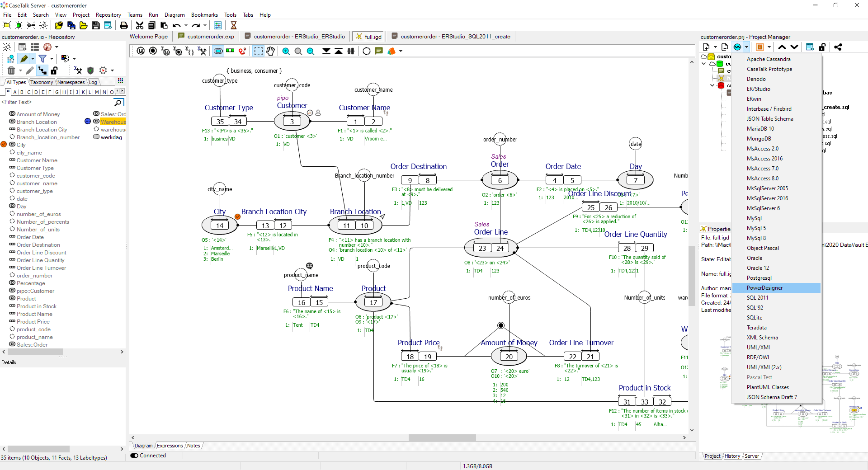Select the dashed rectangle selection tool
The height and width of the screenshot is (470, 868).
pos(258,51)
